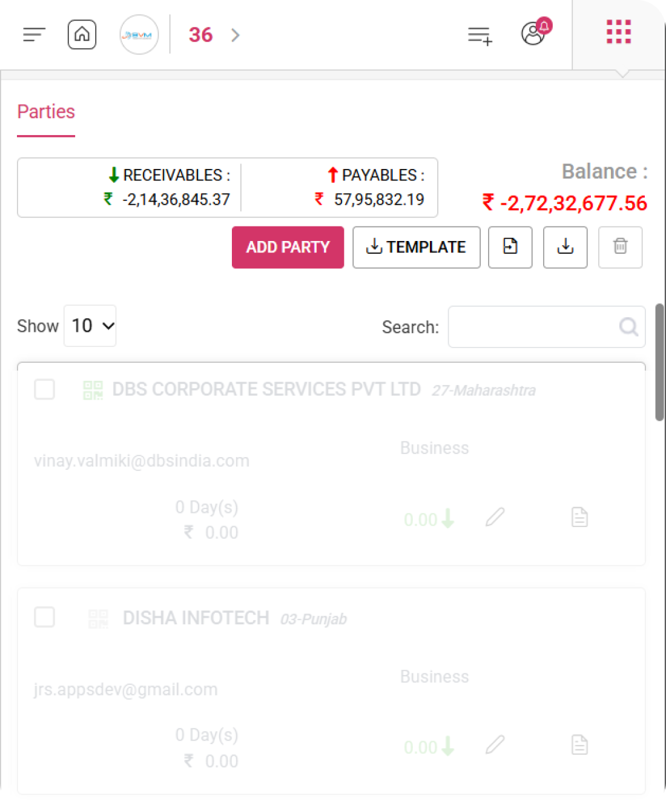Click the 36 company number

[x=200, y=35]
